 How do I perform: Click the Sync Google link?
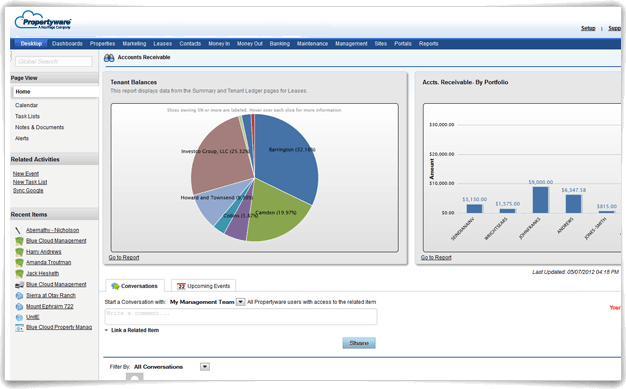pyautogui.click(x=28, y=191)
